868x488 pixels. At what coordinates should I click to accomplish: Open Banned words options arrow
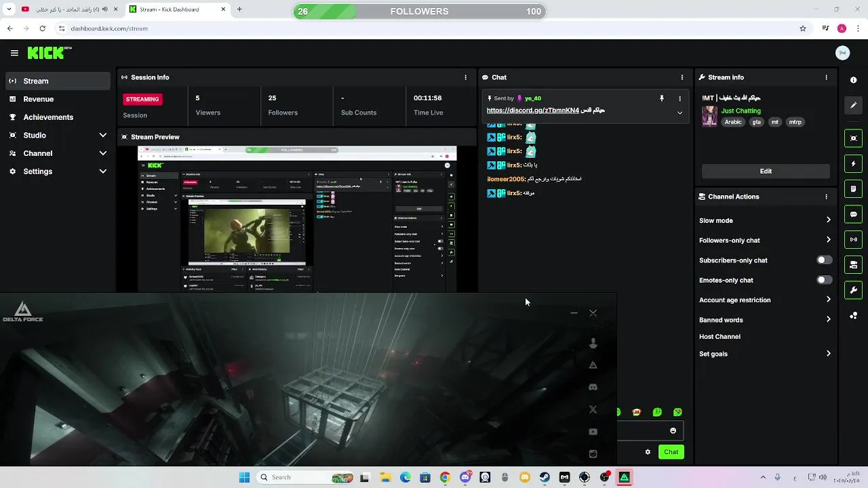coord(828,320)
